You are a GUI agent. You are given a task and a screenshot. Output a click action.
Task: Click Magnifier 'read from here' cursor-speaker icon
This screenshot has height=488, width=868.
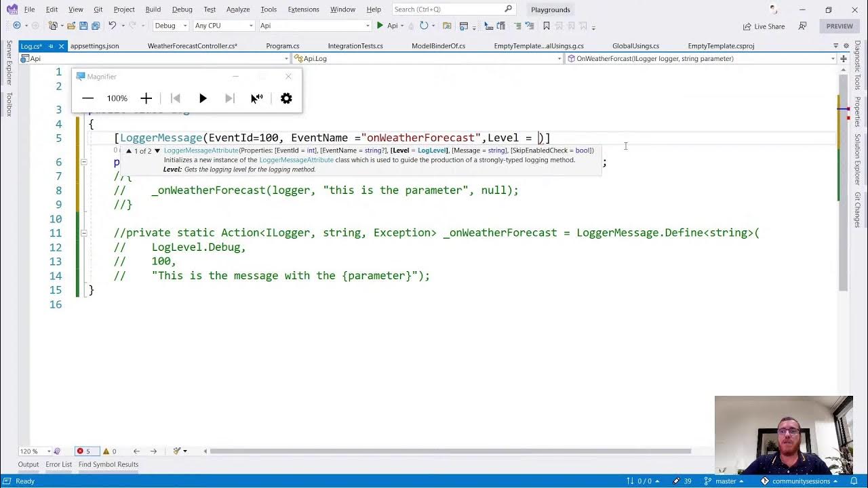[x=257, y=98]
